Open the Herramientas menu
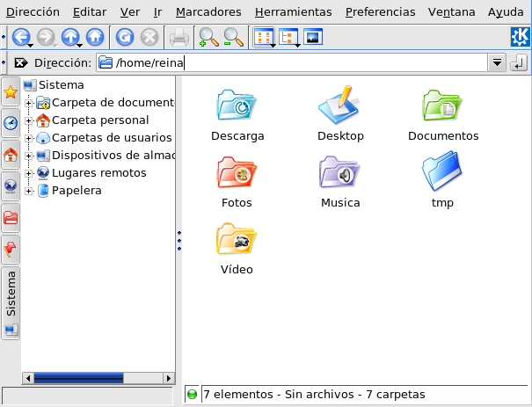 point(294,12)
